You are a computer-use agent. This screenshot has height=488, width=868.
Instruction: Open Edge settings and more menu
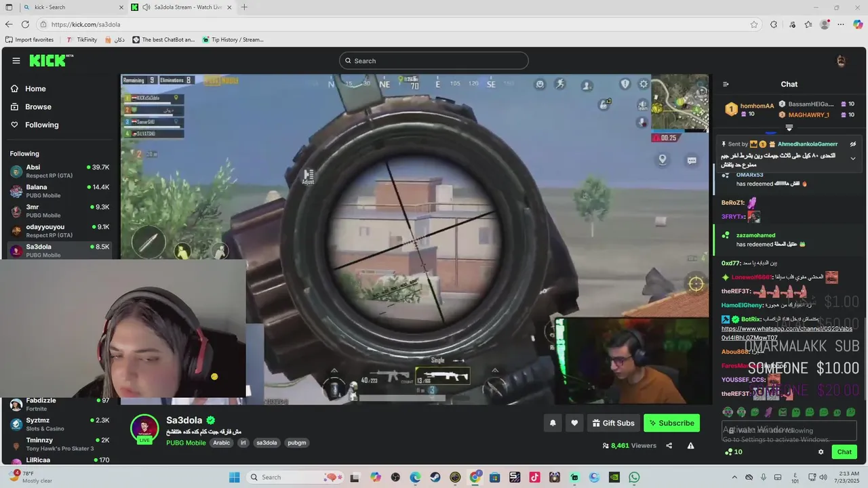pos(842,24)
